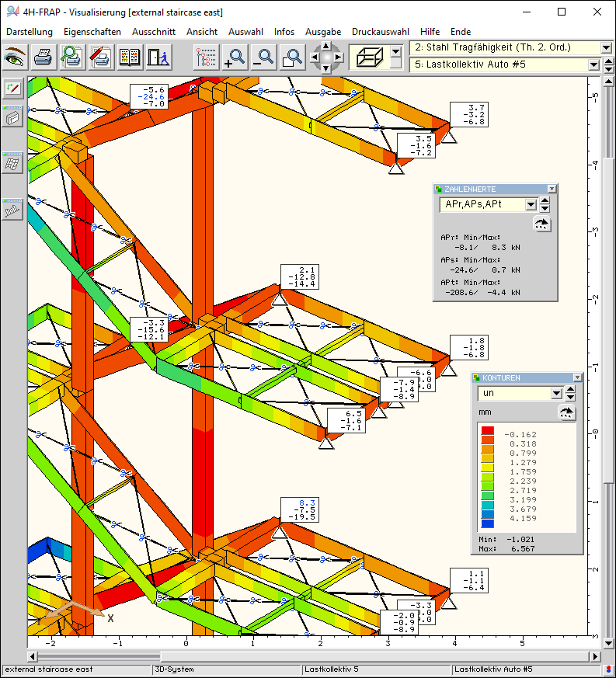Open the 'Stahl Tragfähigkeit' verification dropdown

(x=607, y=47)
